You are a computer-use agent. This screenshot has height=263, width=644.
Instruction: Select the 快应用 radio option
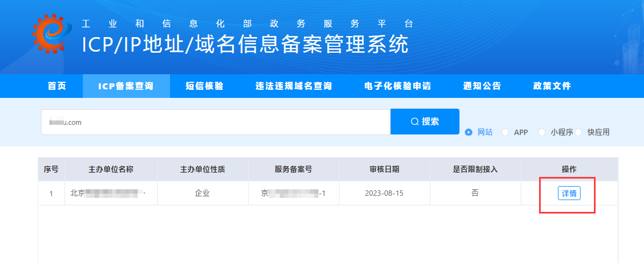pos(593,132)
